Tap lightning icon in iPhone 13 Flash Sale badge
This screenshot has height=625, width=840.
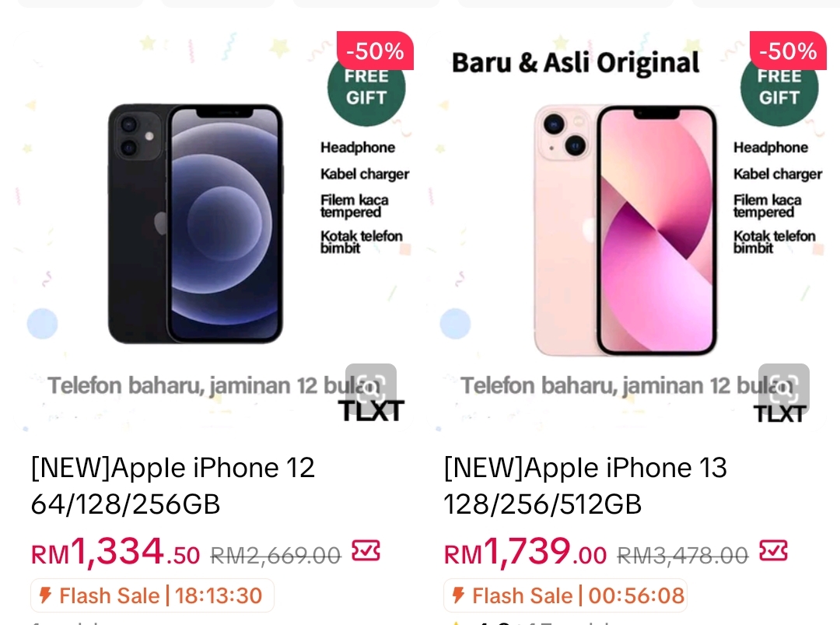[458, 595]
